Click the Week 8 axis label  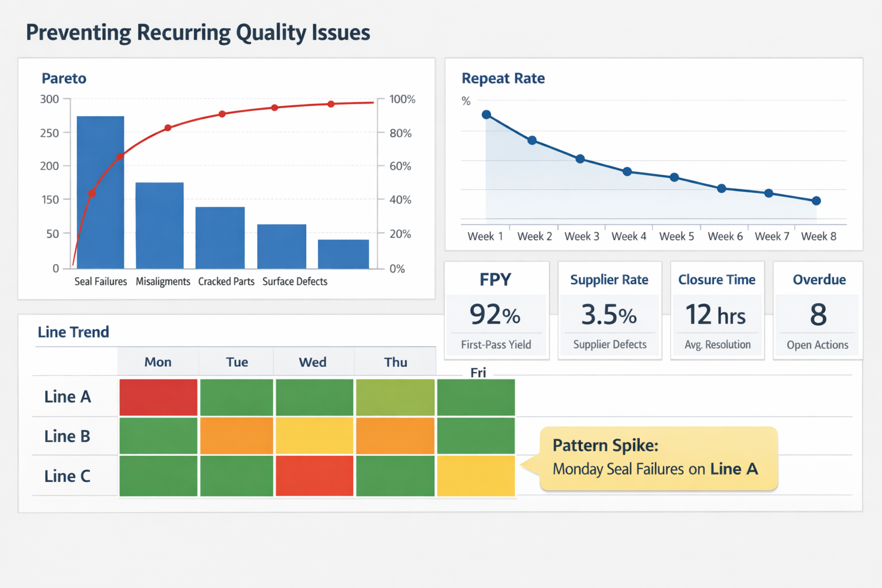click(819, 236)
